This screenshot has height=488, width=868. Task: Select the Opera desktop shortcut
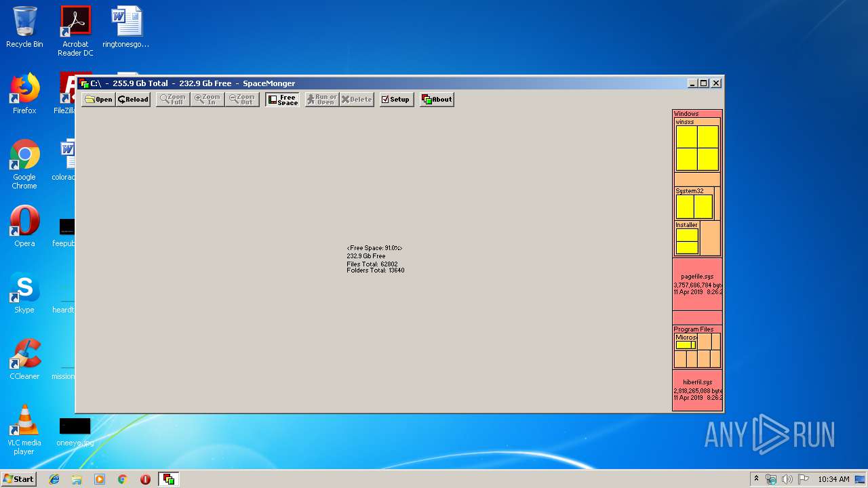point(24,226)
